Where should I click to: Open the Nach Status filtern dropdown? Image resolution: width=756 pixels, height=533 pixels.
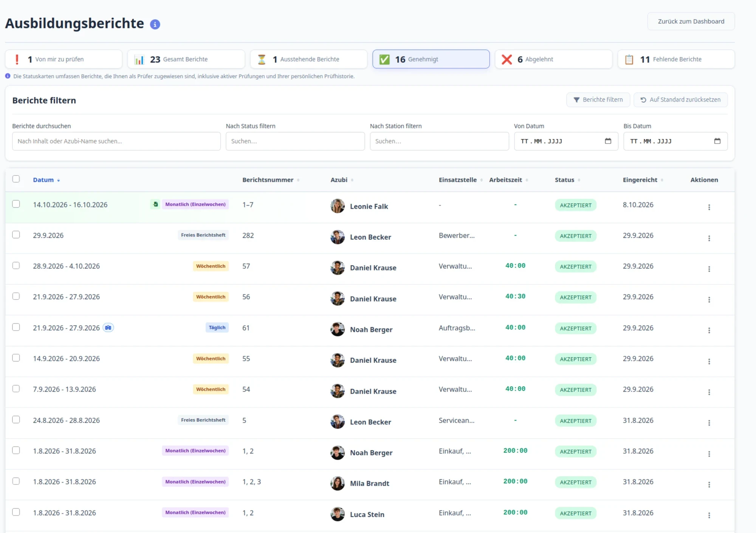click(295, 141)
